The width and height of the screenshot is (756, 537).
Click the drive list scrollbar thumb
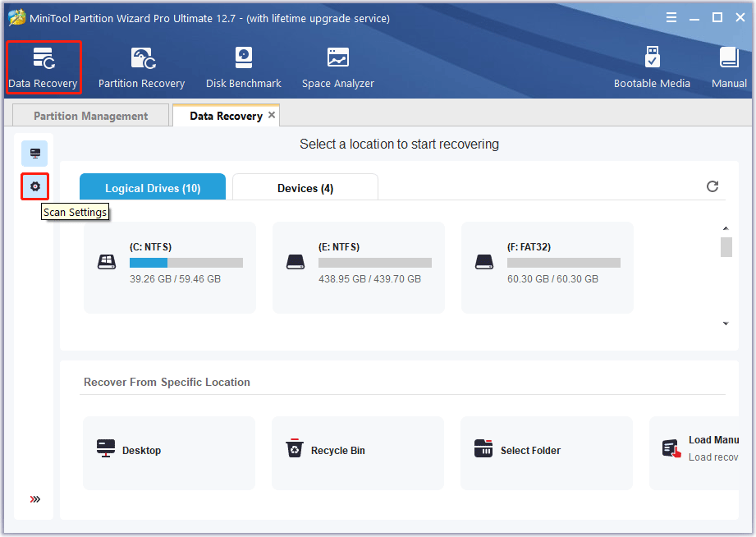point(726,247)
